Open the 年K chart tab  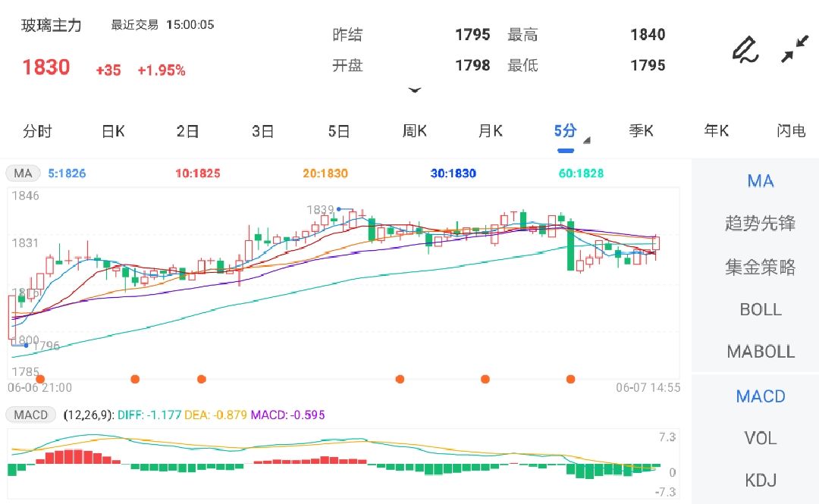click(x=716, y=130)
